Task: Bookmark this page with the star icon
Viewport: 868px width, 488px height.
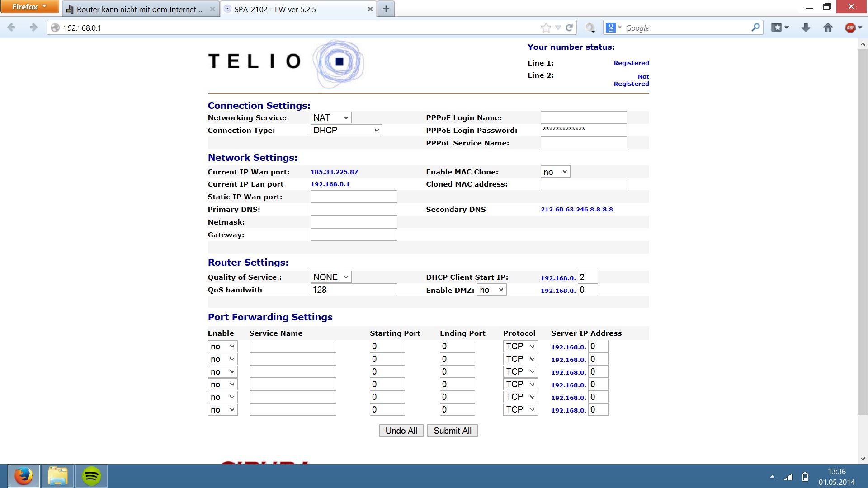Action: point(546,28)
